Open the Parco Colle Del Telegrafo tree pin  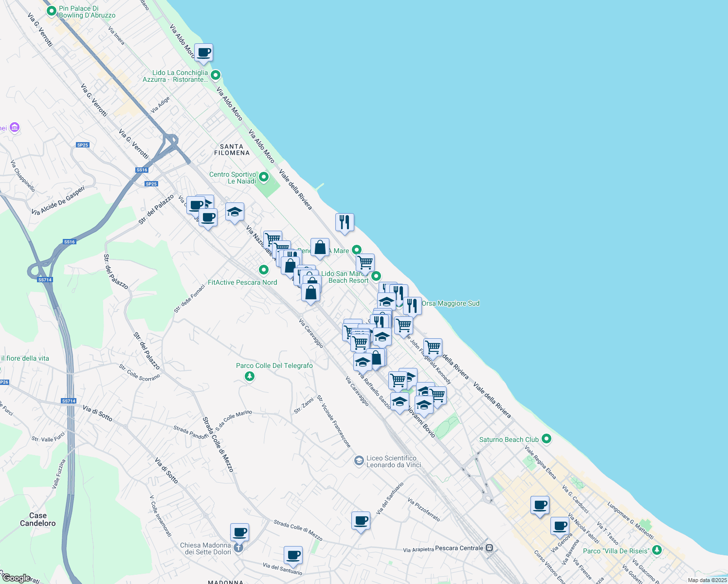pos(250,376)
